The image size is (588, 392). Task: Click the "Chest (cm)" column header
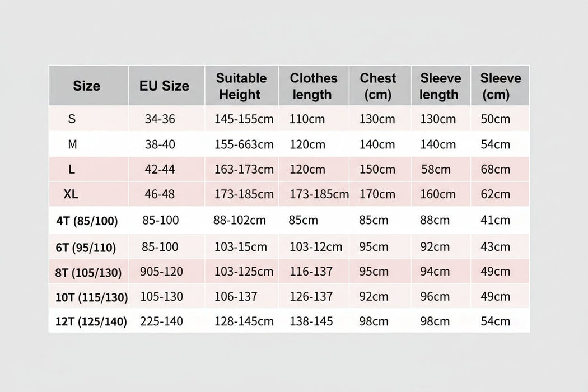point(377,86)
